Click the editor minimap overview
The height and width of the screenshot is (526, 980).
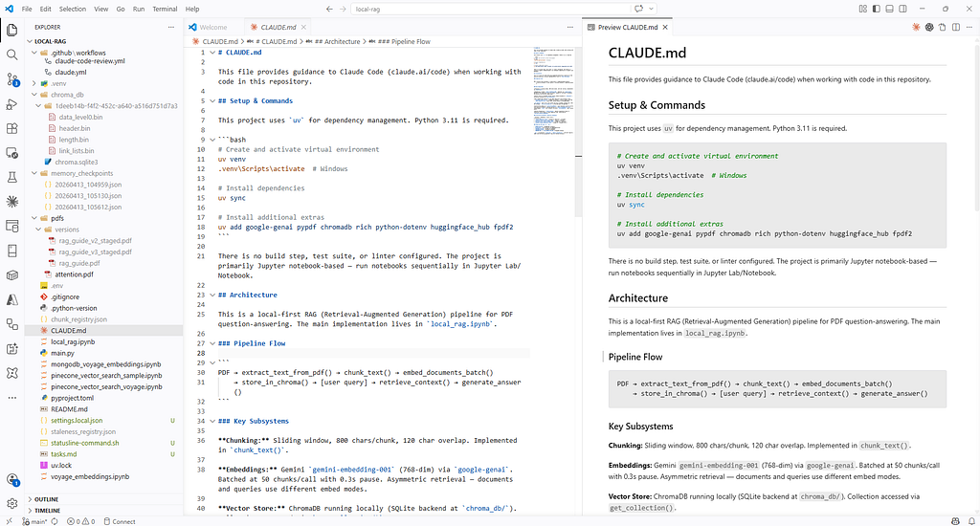point(554,91)
